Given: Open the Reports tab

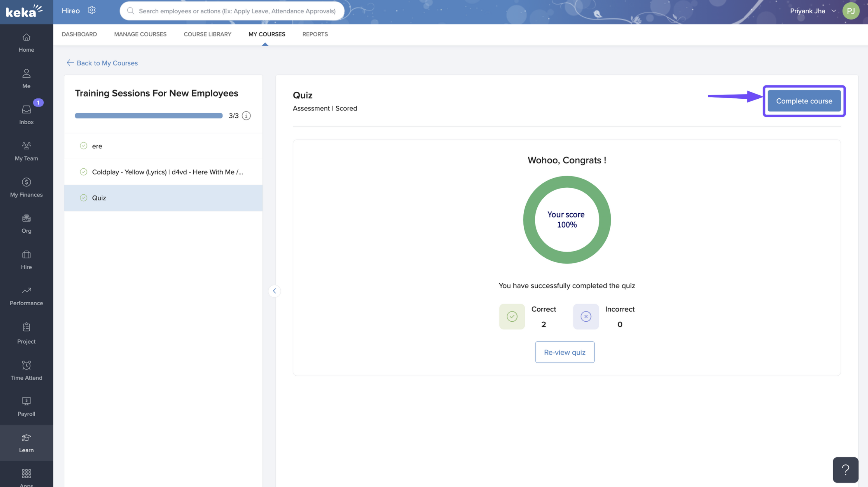Looking at the screenshot, I should (315, 34).
